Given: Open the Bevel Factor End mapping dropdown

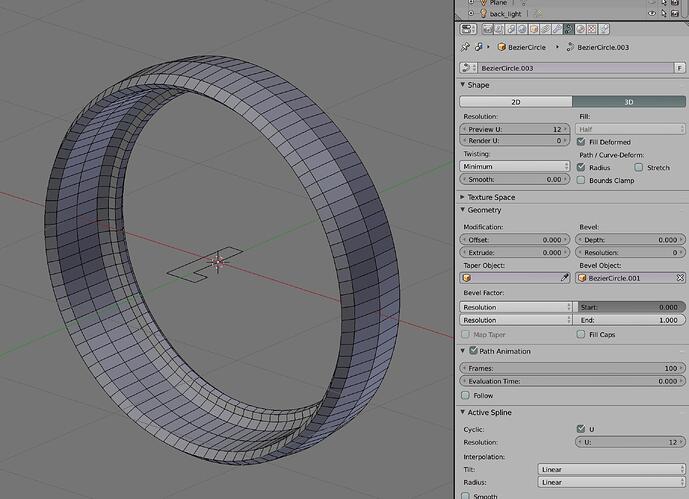Looking at the screenshot, I should pyautogui.click(x=515, y=320).
